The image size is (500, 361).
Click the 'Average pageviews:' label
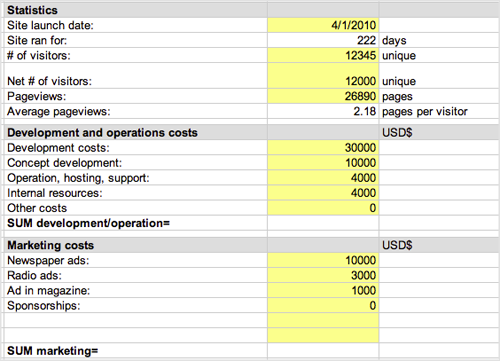59,111
